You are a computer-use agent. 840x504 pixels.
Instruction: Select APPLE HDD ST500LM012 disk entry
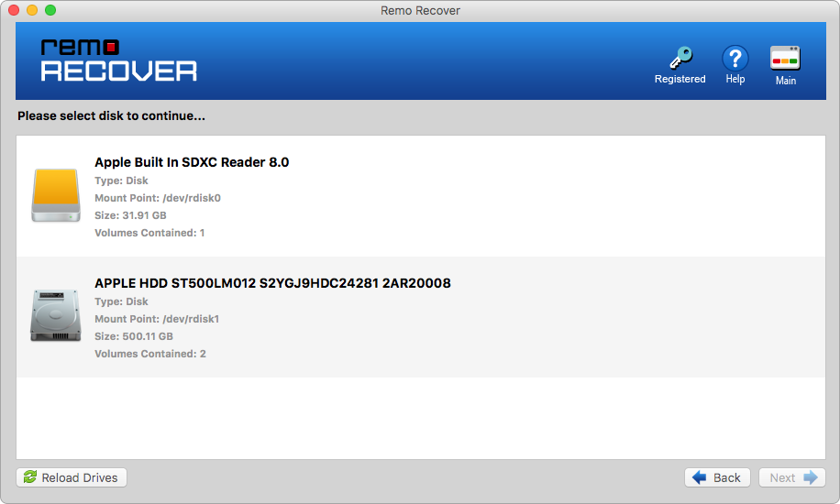[421, 317]
